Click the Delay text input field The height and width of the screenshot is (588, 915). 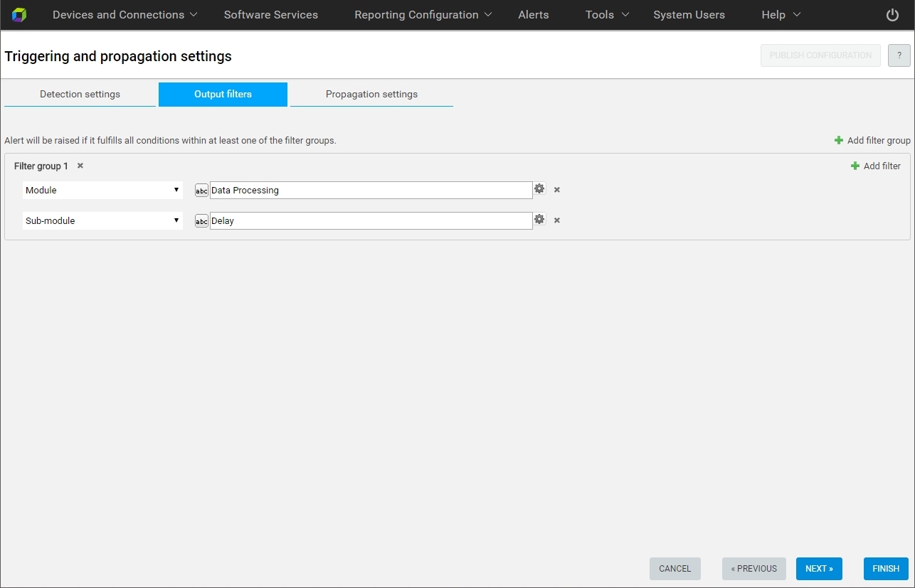tap(370, 221)
